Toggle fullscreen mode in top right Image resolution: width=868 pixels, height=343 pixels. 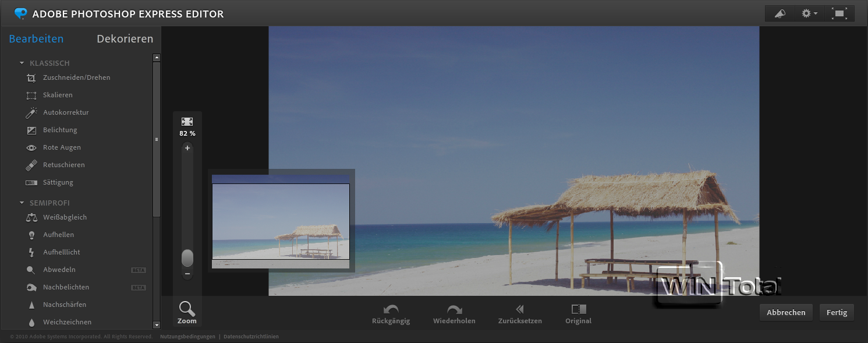pos(839,13)
